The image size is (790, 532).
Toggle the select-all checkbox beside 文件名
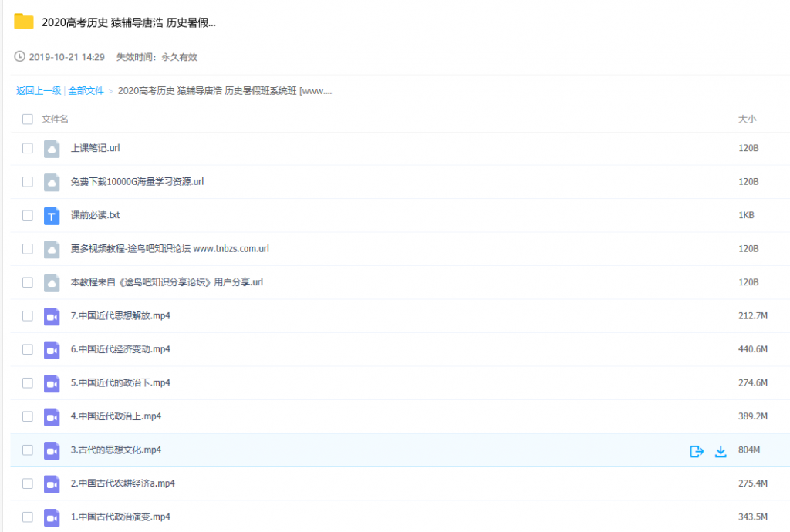click(28, 120)
